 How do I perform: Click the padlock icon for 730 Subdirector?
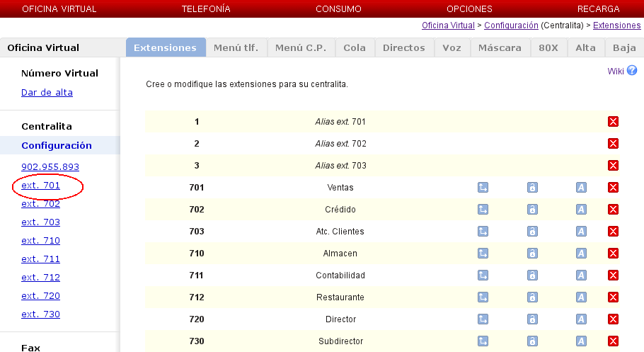point(532,341)
